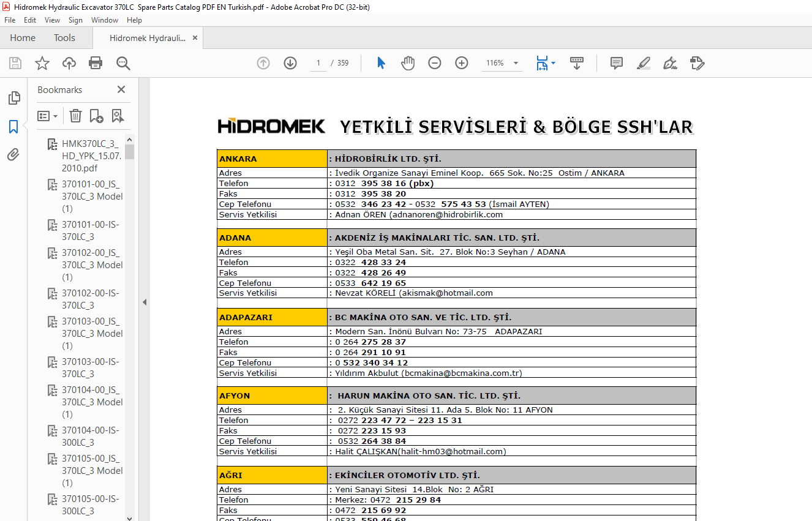Click the bookmarks panel scrollbar thumb
This screenshot has height=521, width=812.
(129, 152)
